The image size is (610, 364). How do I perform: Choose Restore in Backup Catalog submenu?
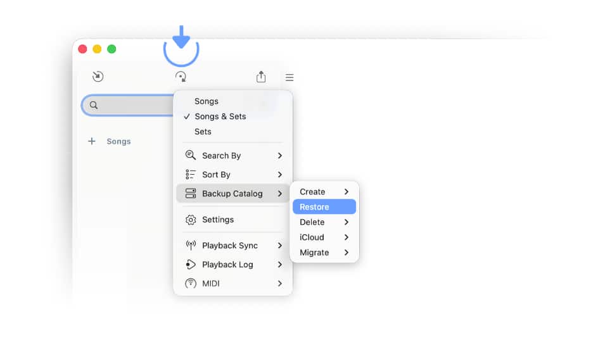[324, 207]
